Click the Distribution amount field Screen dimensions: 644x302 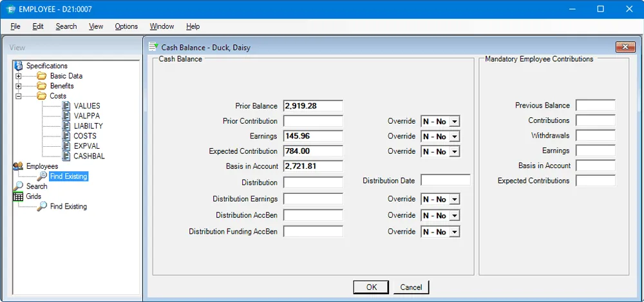point(313,182)
